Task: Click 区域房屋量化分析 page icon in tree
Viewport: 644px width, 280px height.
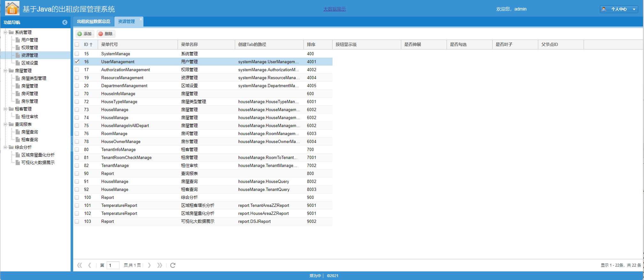Action: coord(18,155)
